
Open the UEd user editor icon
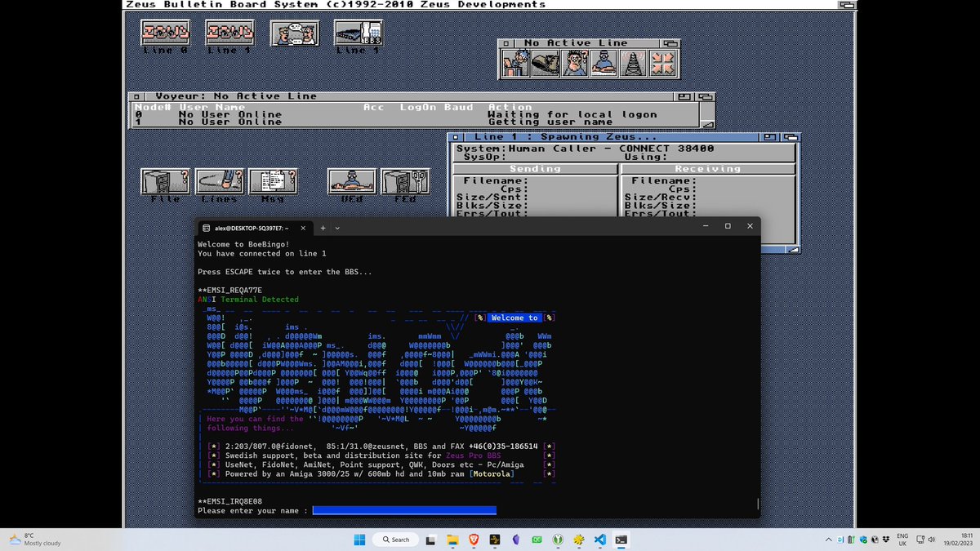tap(352, 180)
